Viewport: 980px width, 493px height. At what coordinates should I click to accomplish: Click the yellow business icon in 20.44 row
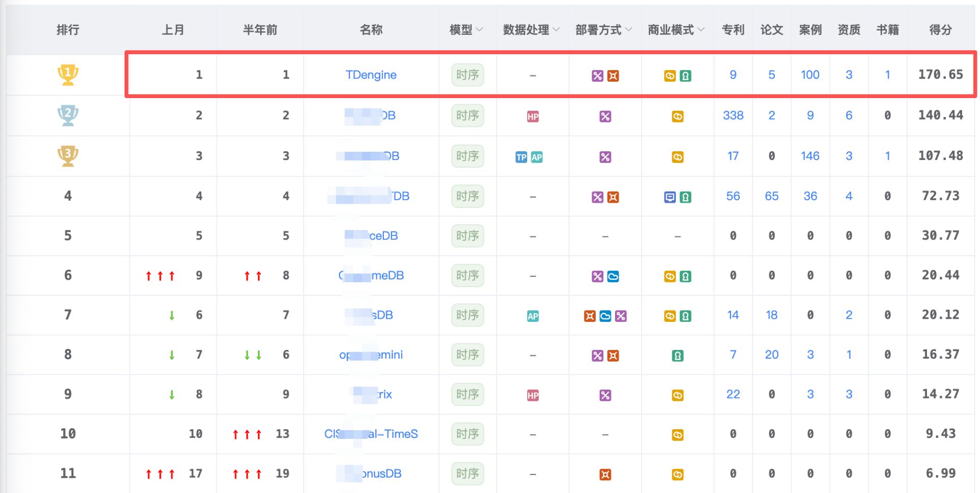coord(670,276)
